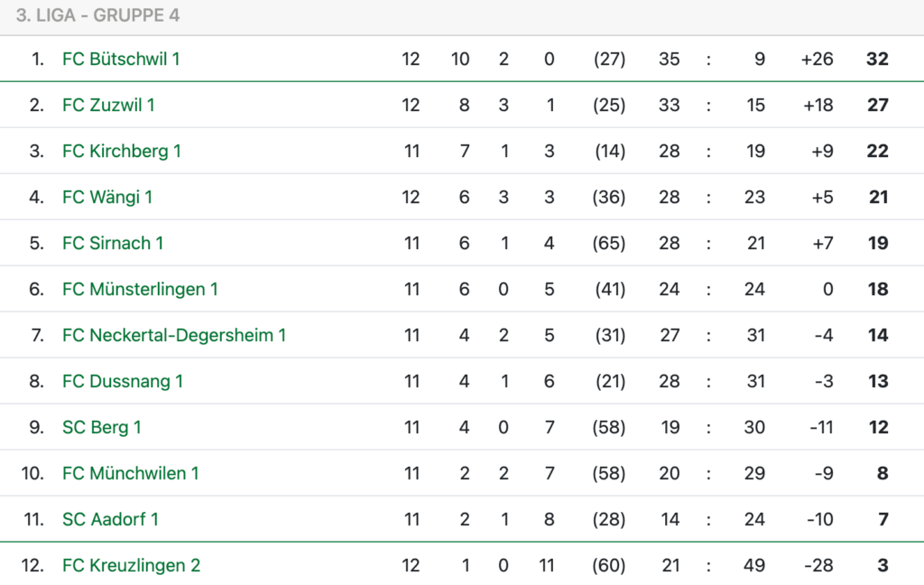Click FC Bütschwil's 32 points value
Image resolution: width=924 pixels, height=585 pixels.
point(877,59)
